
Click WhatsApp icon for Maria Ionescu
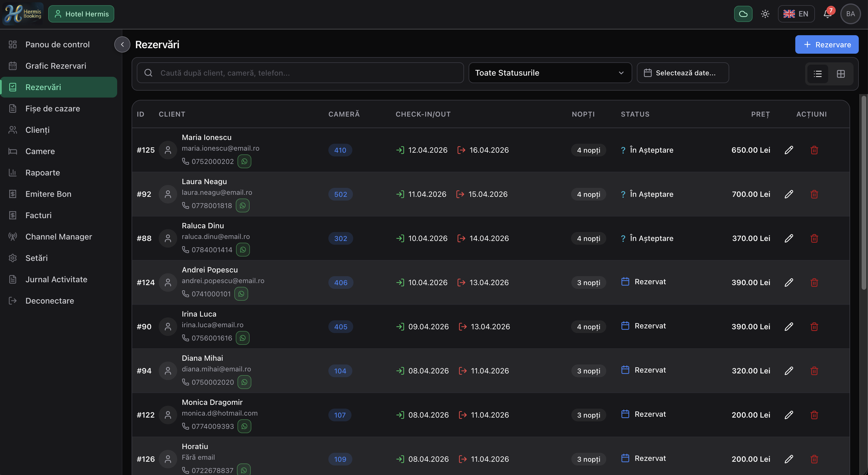[244, 161]
